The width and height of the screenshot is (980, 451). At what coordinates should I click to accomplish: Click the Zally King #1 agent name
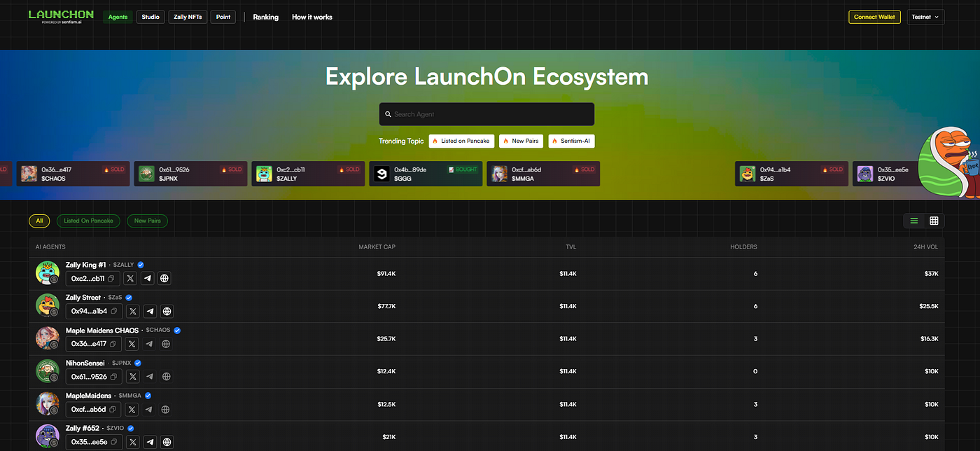click(x=86, y=265)
